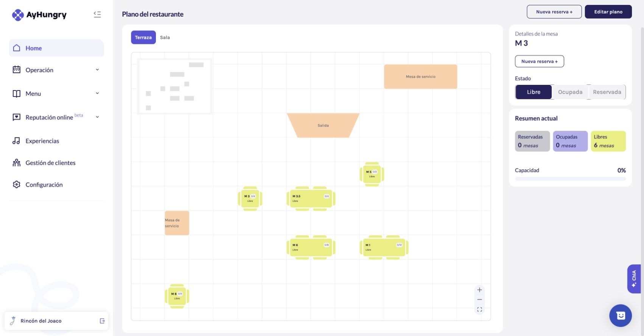This screenshot has width=644, height=336.
Task: Click the Reservadas 0 mesas card
Action: coord(532,141)
